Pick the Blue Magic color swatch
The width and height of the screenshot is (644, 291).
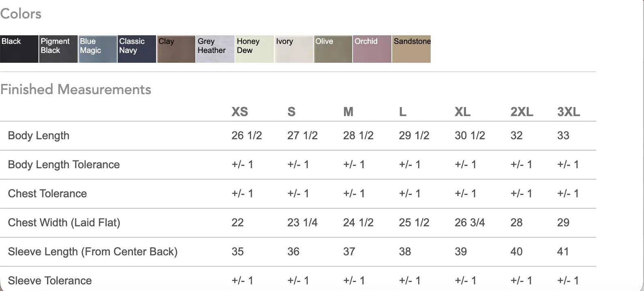click(x=97, y=49)
